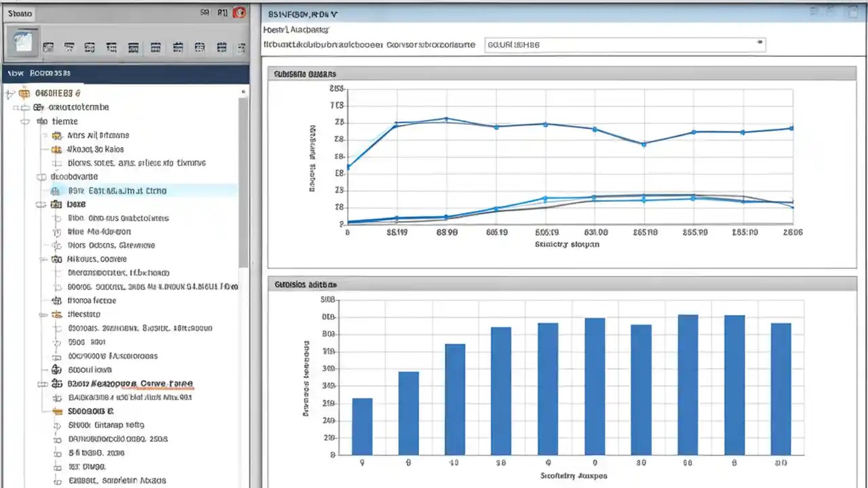Select the globe icon tree entry near the bottom
This screenshot has height=488, width=868.
click(x=58, y=369)
